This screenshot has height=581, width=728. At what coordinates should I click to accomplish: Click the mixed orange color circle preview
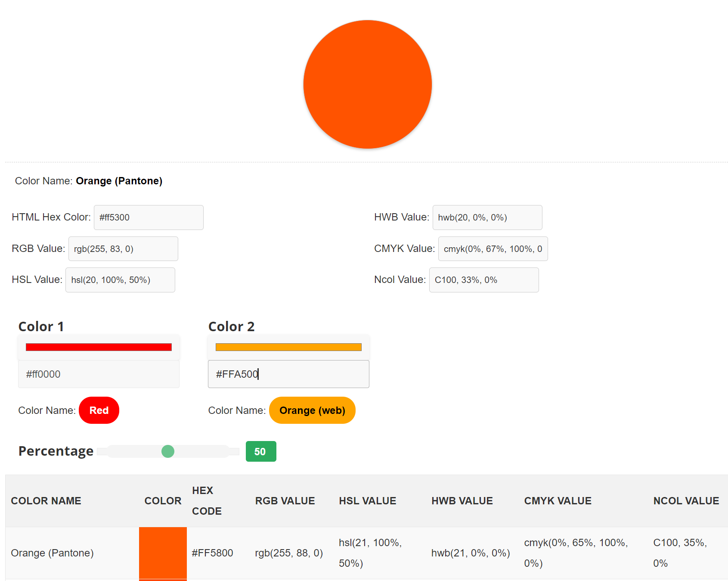pos(367,84)
